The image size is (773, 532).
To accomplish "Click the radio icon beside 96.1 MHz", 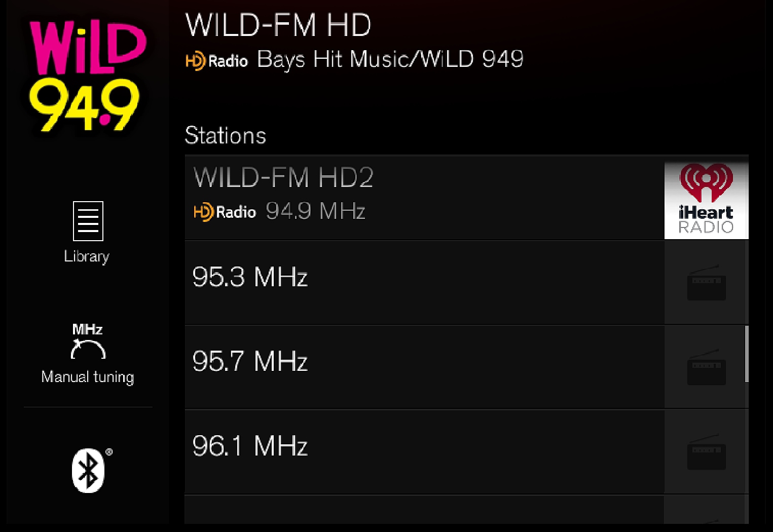I will point(706,452).
